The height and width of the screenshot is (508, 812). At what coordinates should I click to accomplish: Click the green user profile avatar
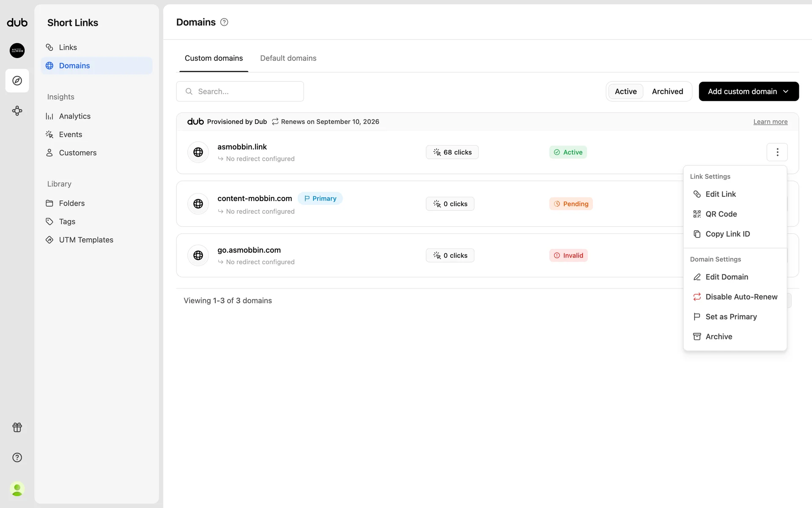click(17, 489)
